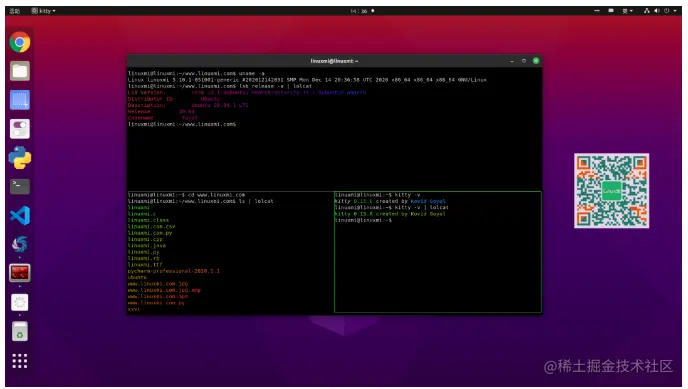
Task: Minimize the kitty terminal window
Action: (x=512, y=61)
